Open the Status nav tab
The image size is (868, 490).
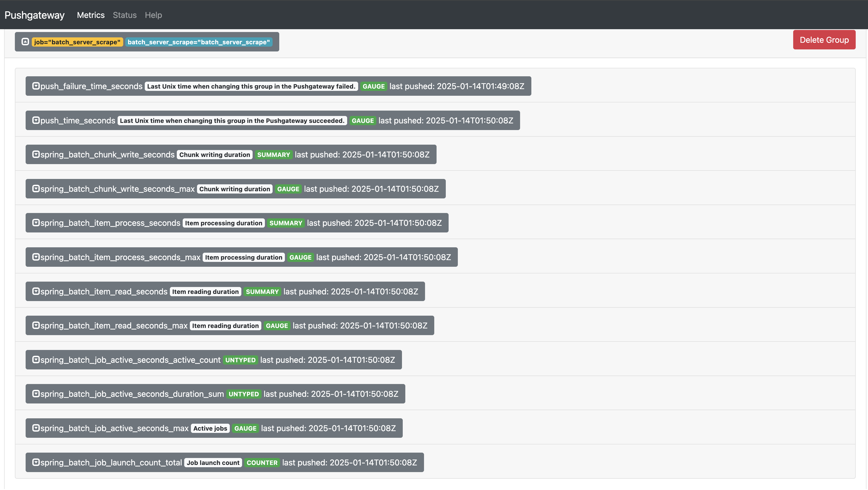click(x=125, y=15)
